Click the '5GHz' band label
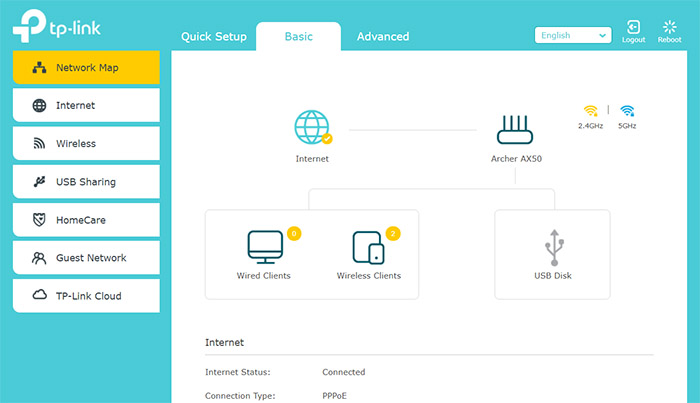 coord(627,126)
